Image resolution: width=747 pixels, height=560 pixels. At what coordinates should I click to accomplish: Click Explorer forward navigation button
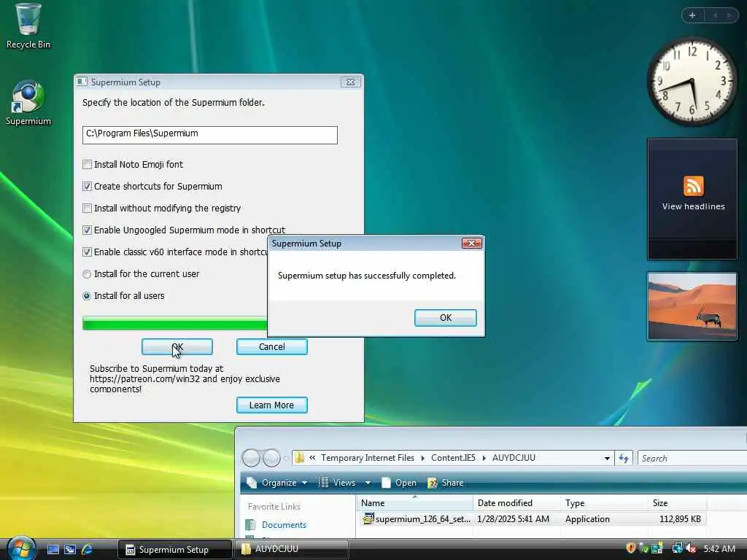coord(271,458)
